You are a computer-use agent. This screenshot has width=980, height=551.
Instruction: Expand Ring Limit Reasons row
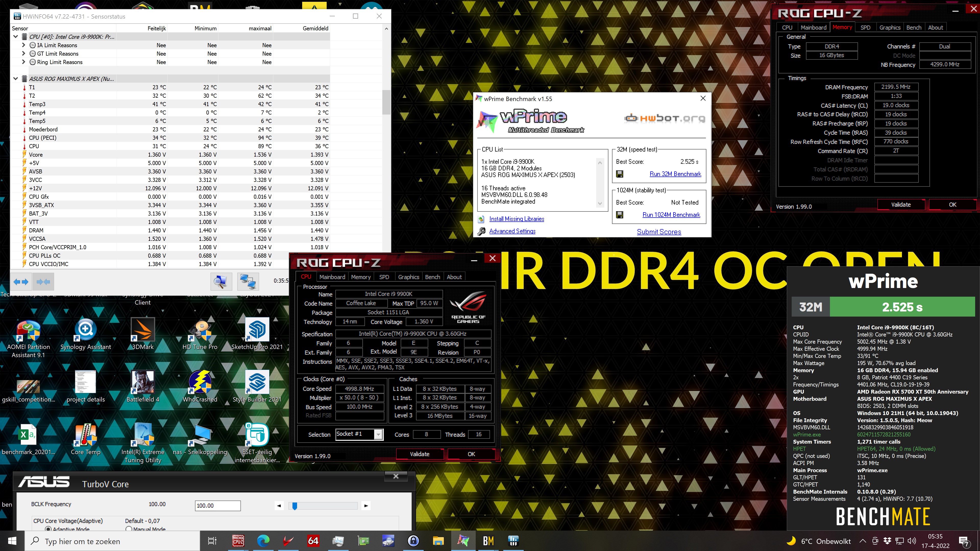pyautogui.click(x=23, y=62)
